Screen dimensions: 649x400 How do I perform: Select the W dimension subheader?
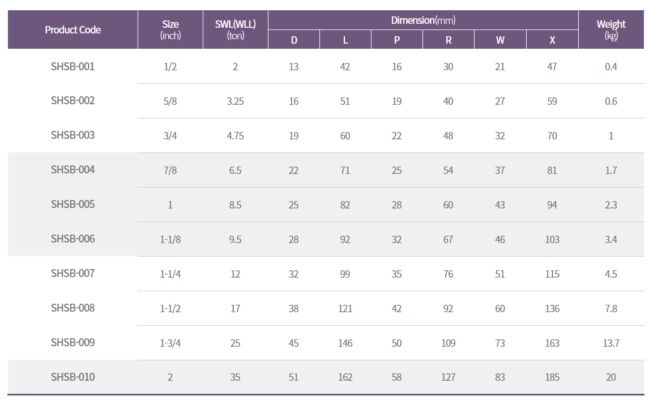tap(500, 40)
